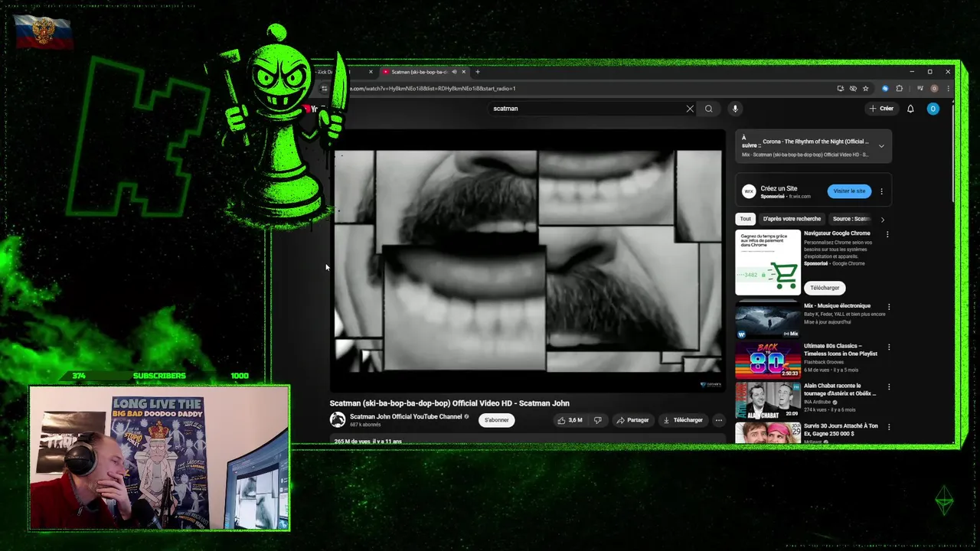Open Scatman John Official YouTube Channel link
The image size is (980, 551).
pos(406,416)
